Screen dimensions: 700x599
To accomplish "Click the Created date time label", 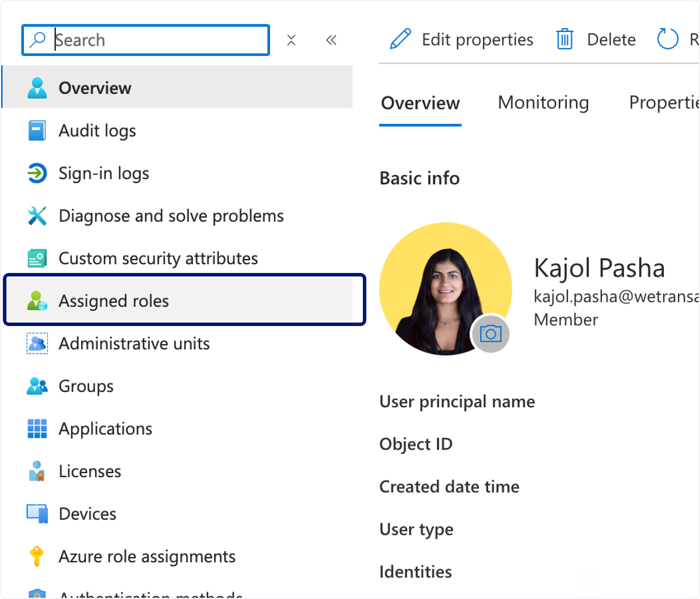I will tap(449, 486).
